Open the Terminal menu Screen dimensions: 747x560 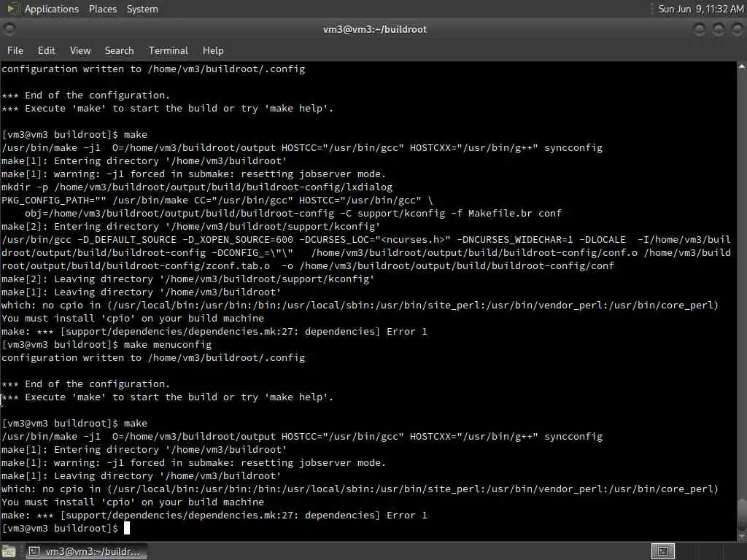169,50
